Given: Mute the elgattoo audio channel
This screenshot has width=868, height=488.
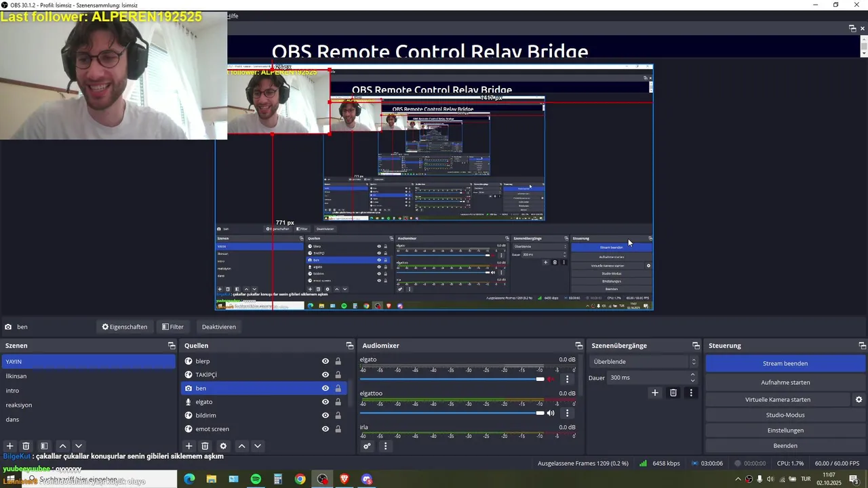Looking at the screenshot, I should pos(551,413).
